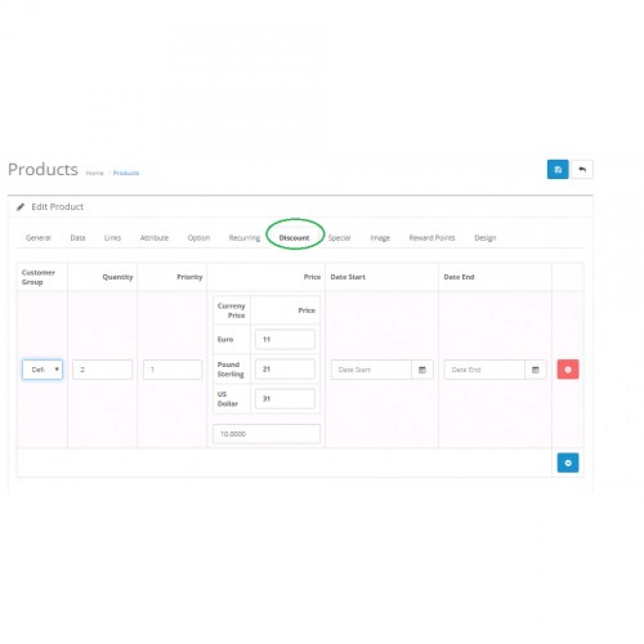
Task: Switch to the Reward Points tab
Action: (431, 238)
